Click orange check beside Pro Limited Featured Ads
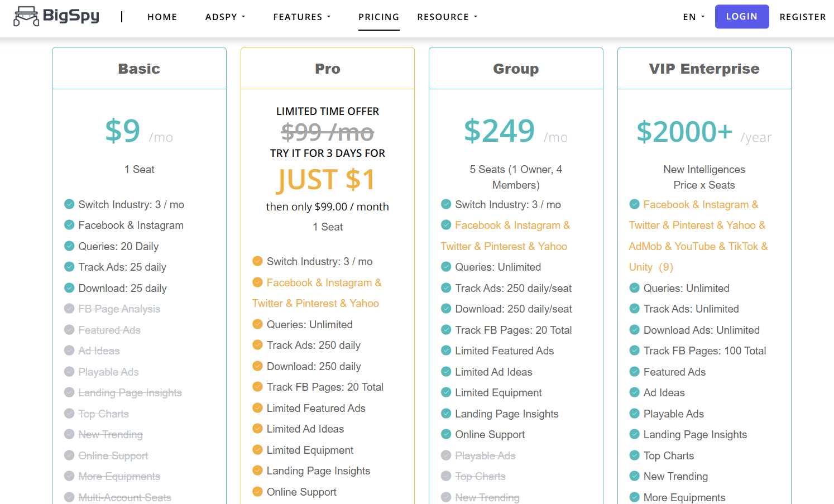 click(x=257, y=408)
